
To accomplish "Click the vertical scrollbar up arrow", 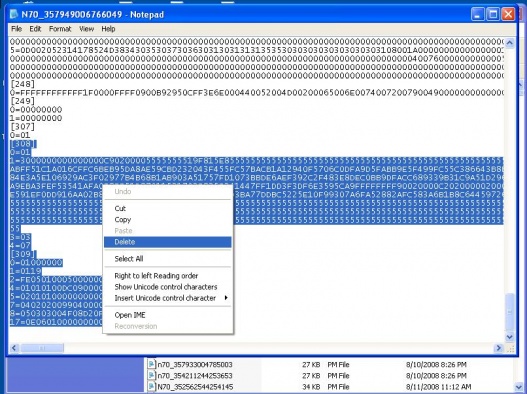I will [x=510, y=43].
